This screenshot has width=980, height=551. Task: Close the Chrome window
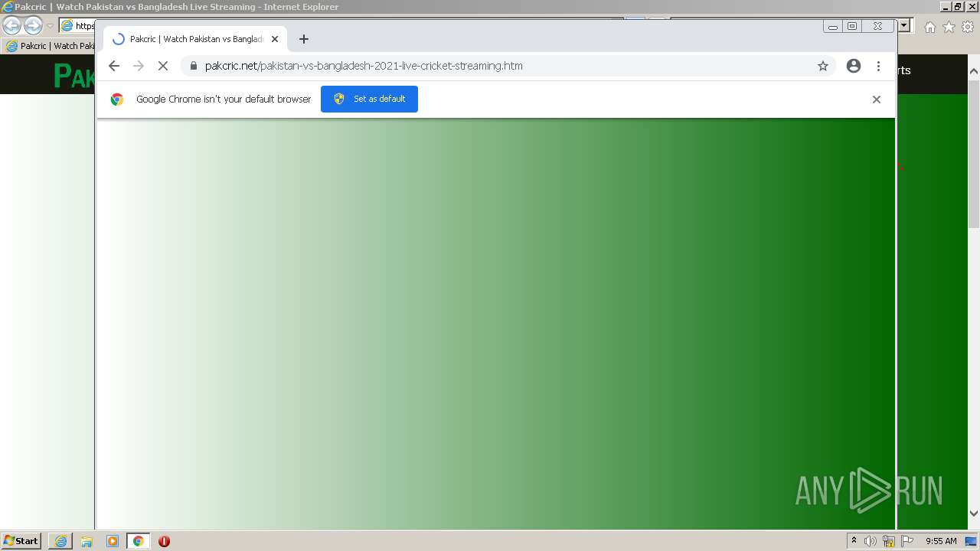click(877, 27)
